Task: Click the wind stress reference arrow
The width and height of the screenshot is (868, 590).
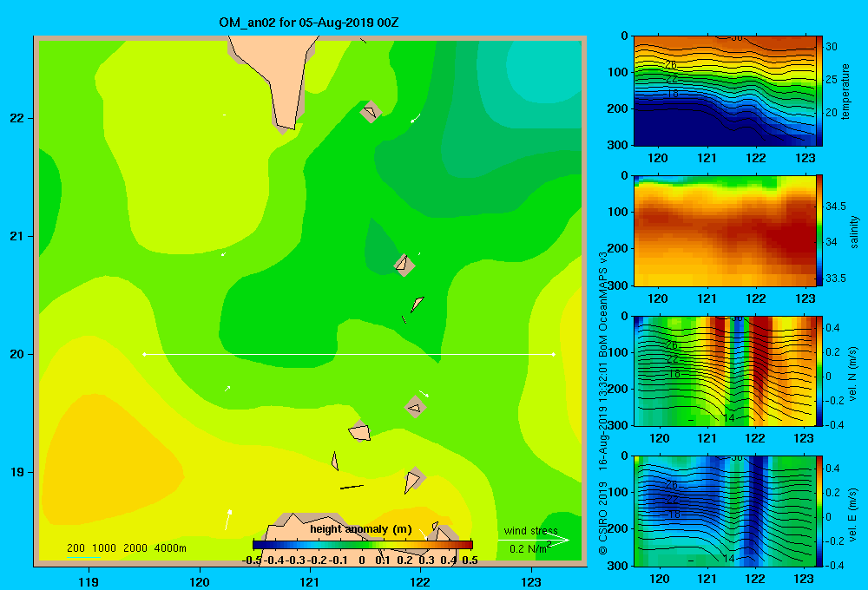Action: tap(533, 541)
